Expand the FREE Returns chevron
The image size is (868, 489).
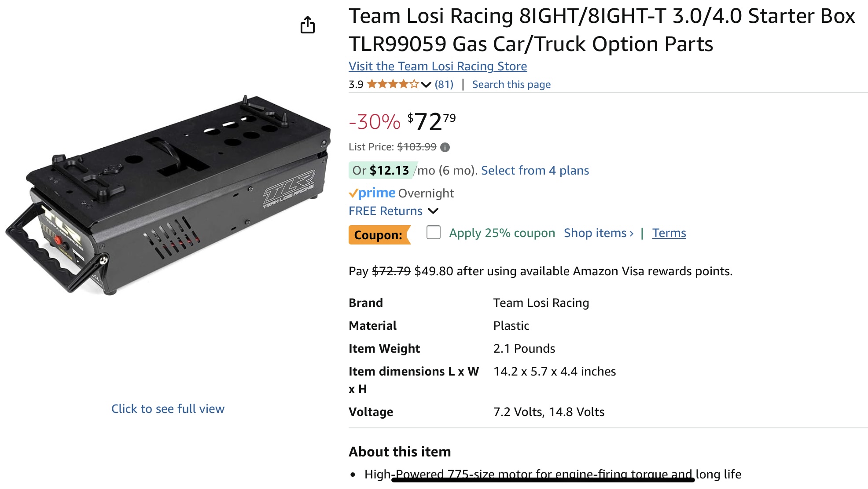(433, 211)
